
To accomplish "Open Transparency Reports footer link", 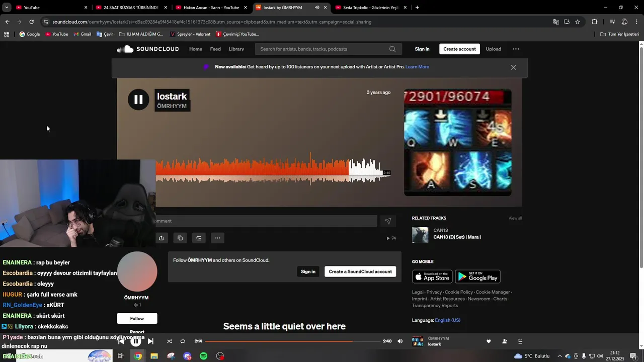I will (x=435, y=305).
